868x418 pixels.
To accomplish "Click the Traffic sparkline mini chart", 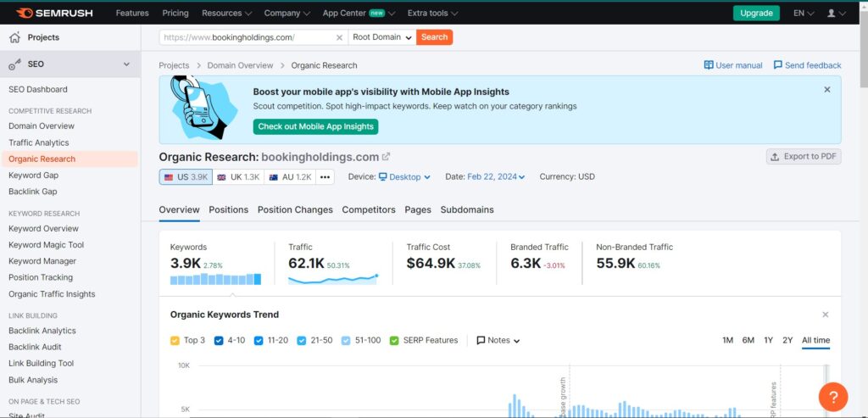I will pos(332,279).
